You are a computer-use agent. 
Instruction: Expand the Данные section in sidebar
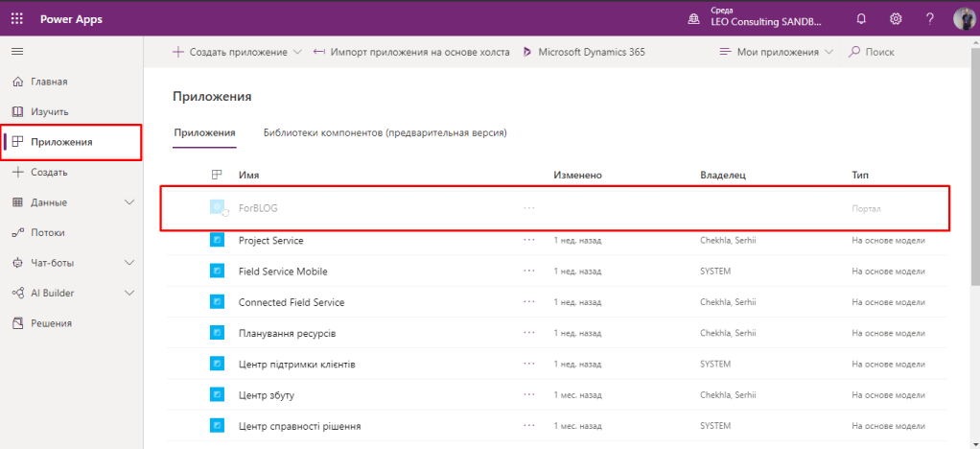[130, 202]
